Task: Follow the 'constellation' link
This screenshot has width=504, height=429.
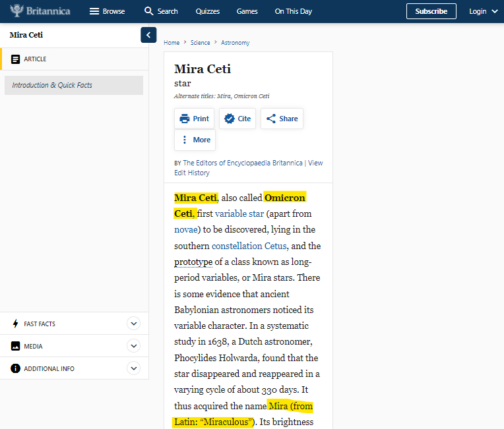Action: pos(237,246)
